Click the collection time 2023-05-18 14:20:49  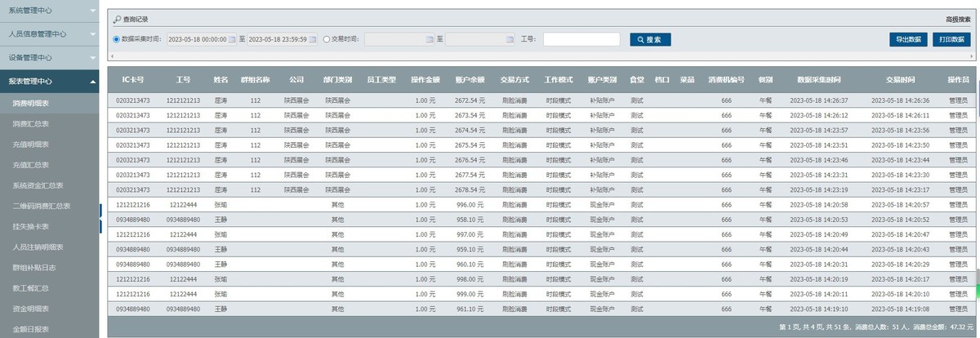[818, 234]
